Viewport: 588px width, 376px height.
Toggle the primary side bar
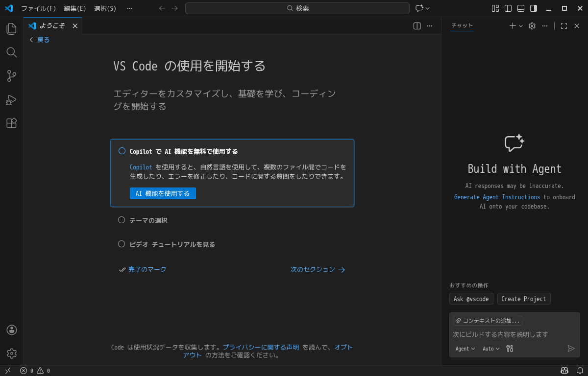(508, 8)
